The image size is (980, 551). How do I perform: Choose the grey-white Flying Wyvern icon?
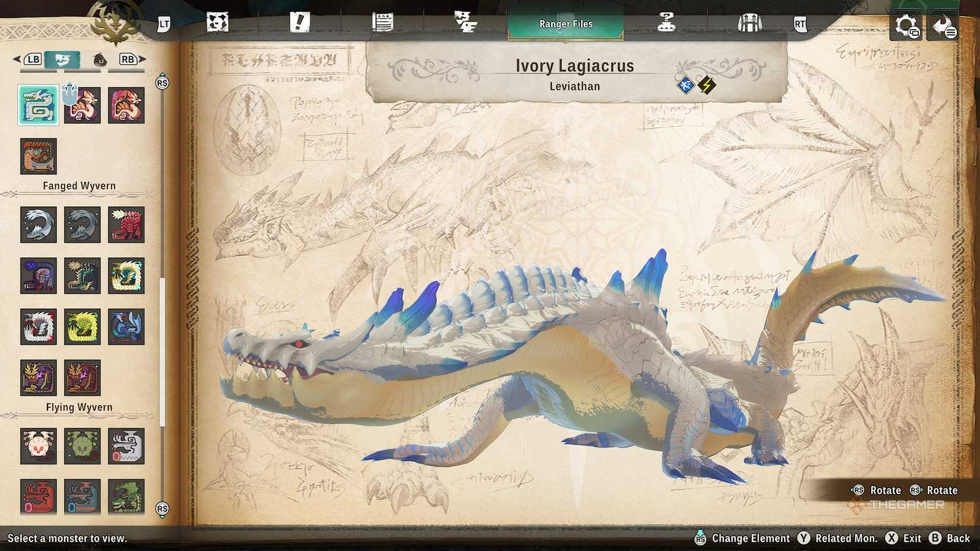click(127, 446)
